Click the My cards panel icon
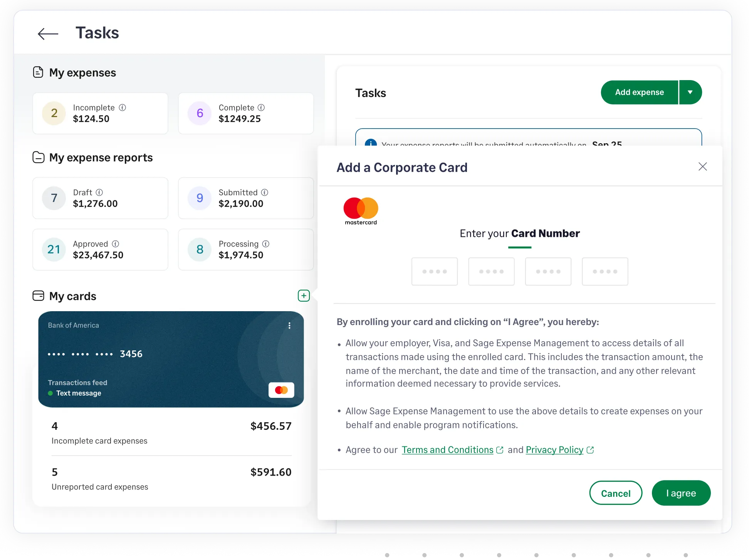This screenshot has width=749, height=560. [38, 296]
